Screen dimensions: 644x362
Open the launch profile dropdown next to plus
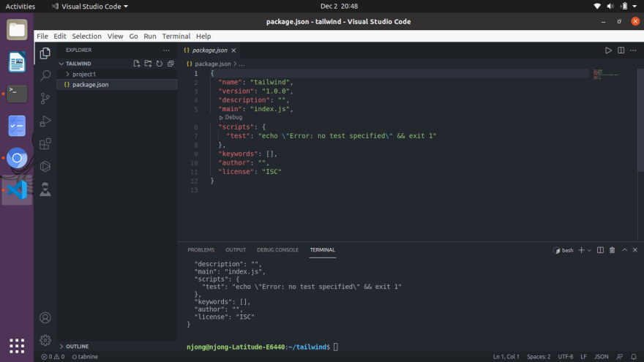(589, 250)
